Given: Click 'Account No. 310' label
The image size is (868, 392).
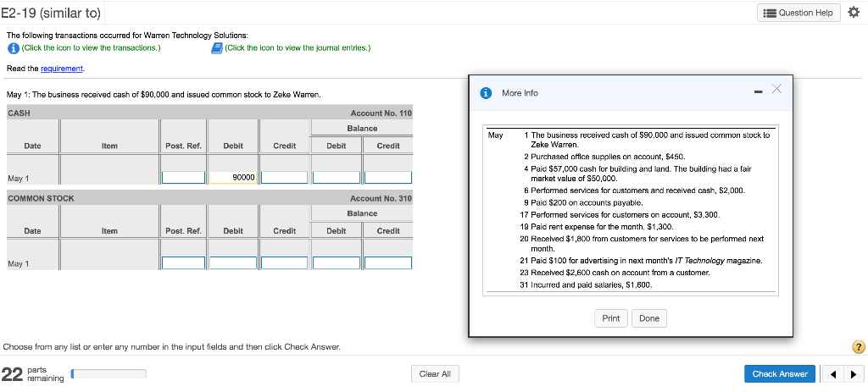Looking at the screenshot, I should (381, 198).
